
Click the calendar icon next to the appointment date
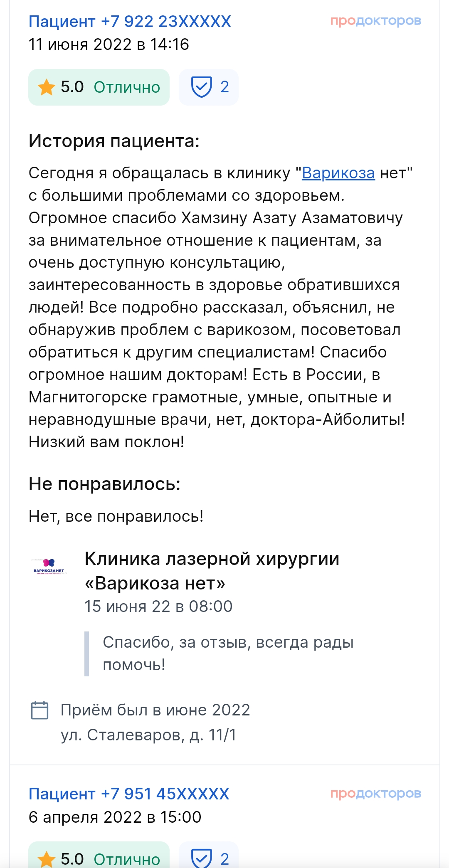pos(40,710)
